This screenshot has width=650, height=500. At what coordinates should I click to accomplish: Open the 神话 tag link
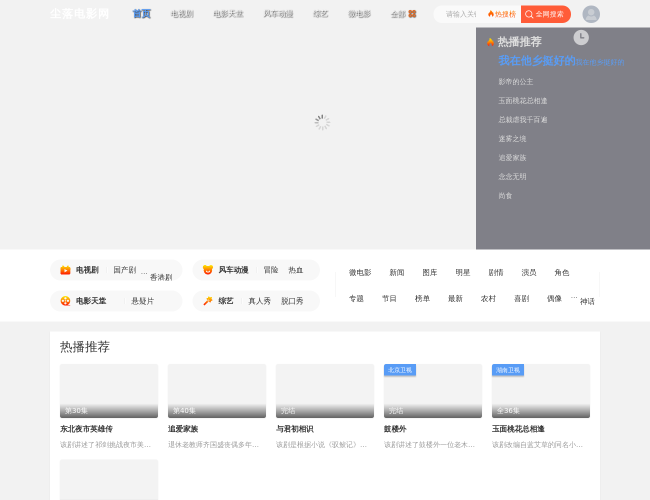[x=587, y=301]
